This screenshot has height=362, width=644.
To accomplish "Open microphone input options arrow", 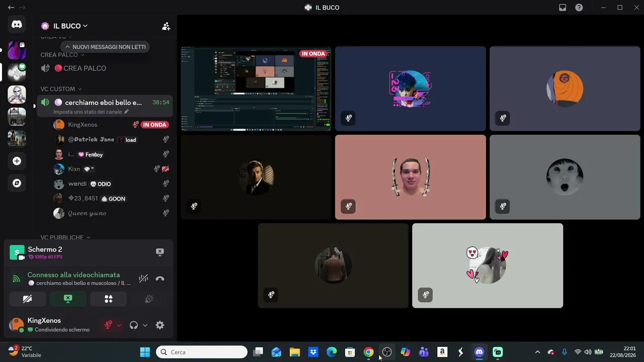I will coord(119,325).
